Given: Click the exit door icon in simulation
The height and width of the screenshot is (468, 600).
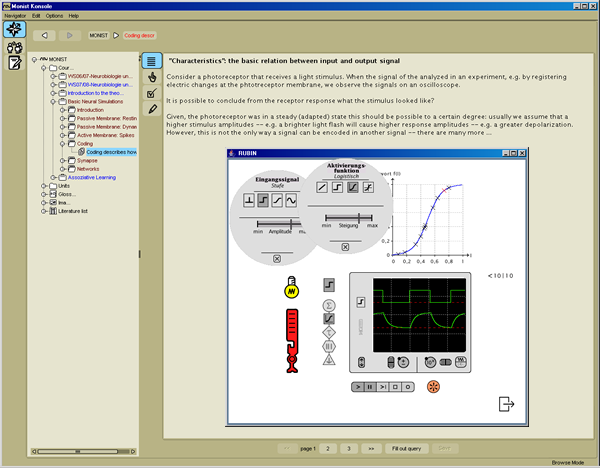Looking at the screenshot, I should coord(507,404).
